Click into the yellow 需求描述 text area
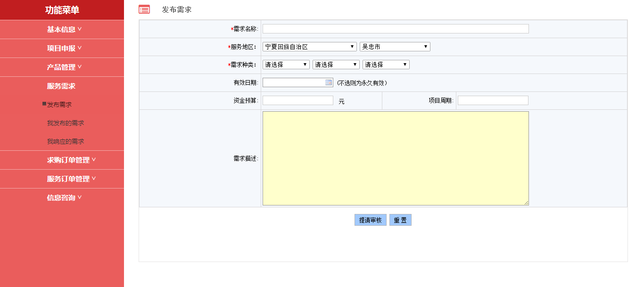Screen dimensions: 644x287 click(x=396, y=158)
